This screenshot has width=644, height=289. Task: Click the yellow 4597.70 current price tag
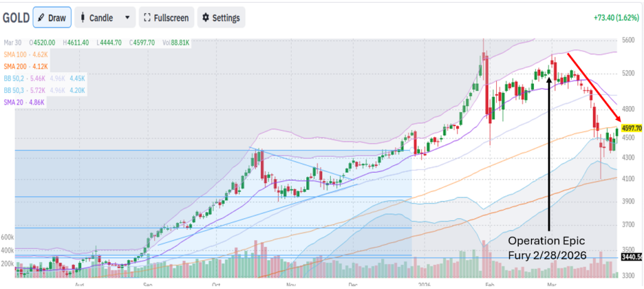point(630,128)
